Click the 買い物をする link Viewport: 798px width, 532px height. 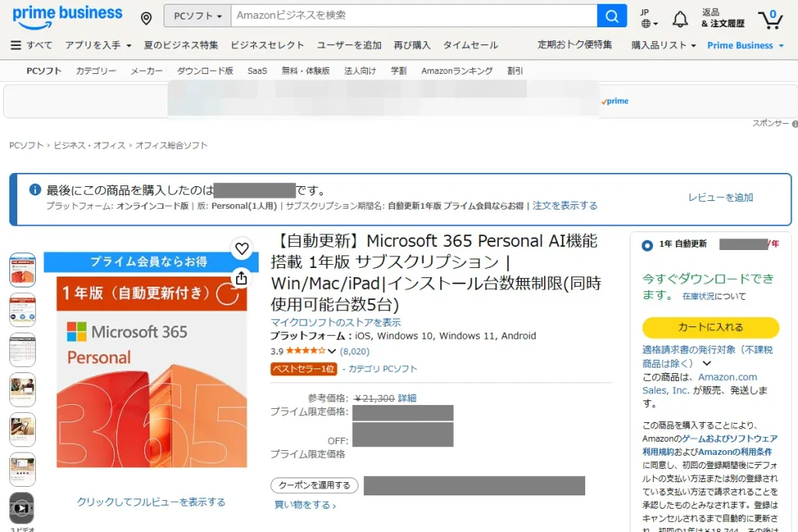coord(305,505)
